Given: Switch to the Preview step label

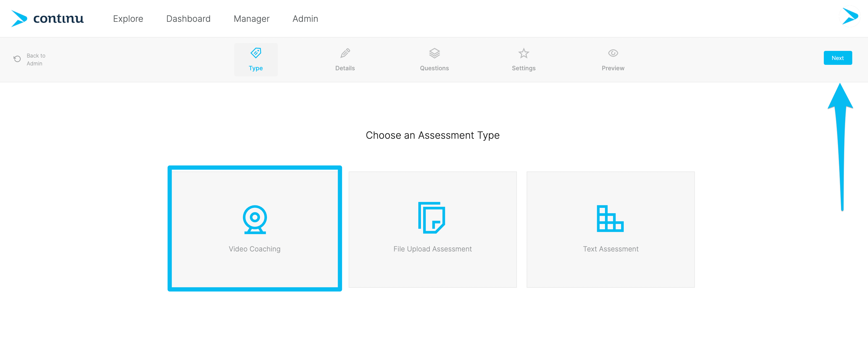Looking at the screenshot, I should pyautogui.click(x=613, y=68).
